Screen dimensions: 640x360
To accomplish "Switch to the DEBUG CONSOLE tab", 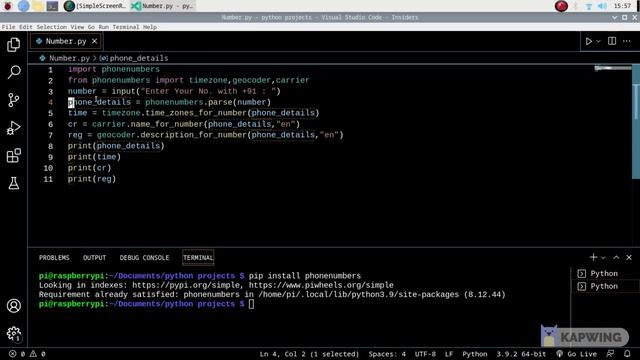I will click(x=144, y=258).
